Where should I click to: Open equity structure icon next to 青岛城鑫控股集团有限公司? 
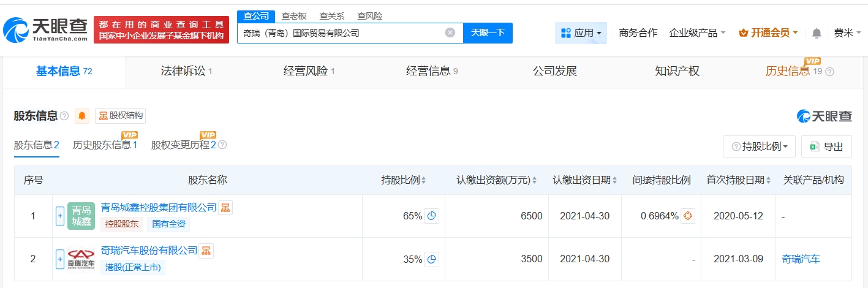(225, 208)
